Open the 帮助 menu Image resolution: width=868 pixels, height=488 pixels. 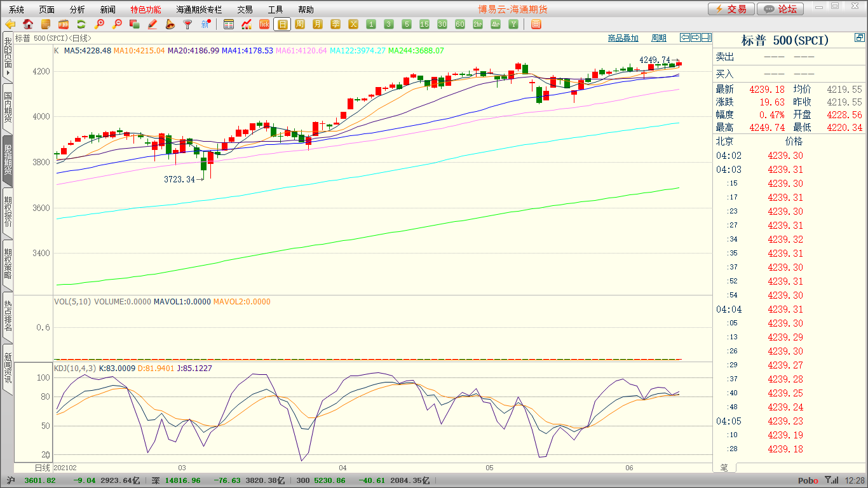click(x=306, y=10)
